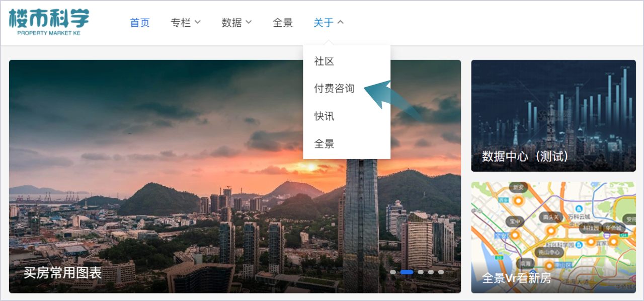Open the 全景 top navigation item
This screenshot has width=644, height=301.
pyautogui.click(x=283, y=23)
